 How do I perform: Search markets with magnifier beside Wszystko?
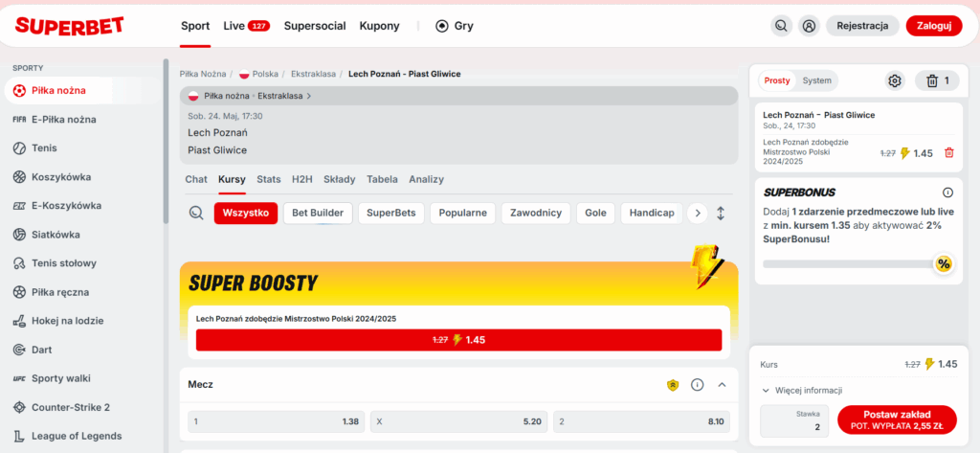pos(196,213)
